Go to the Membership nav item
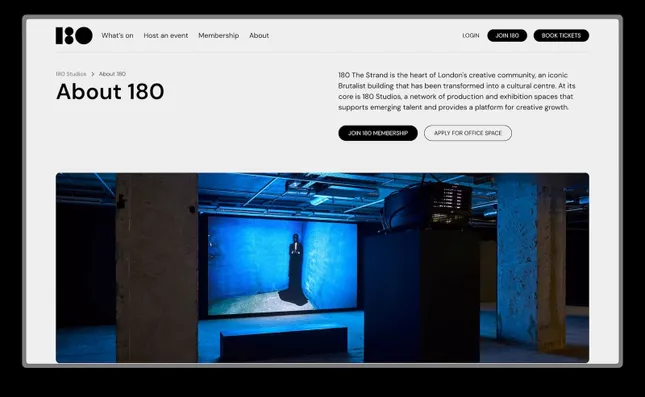This screenshot has width=645, height=397. (x=218, y=36)
